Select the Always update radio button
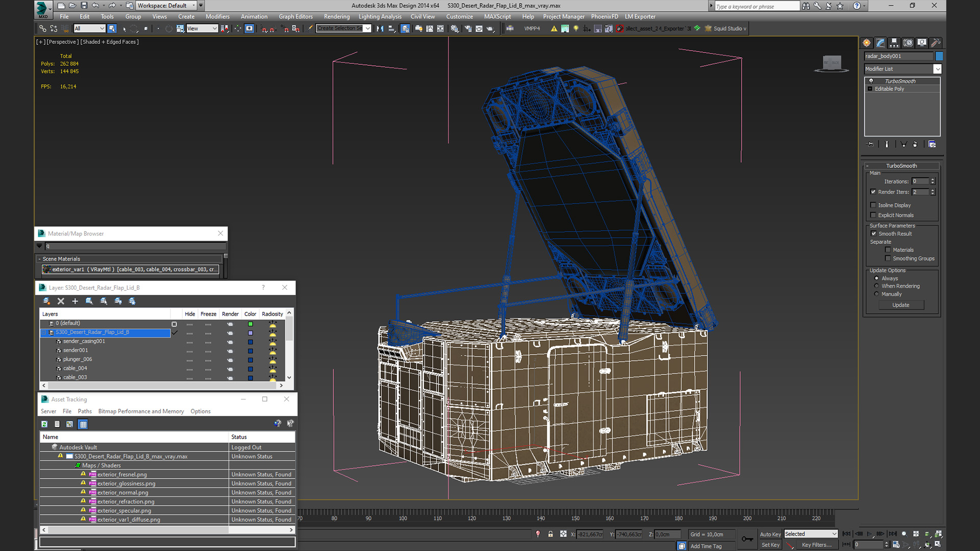This screenshot has height=551, width=980. point(876,278)
